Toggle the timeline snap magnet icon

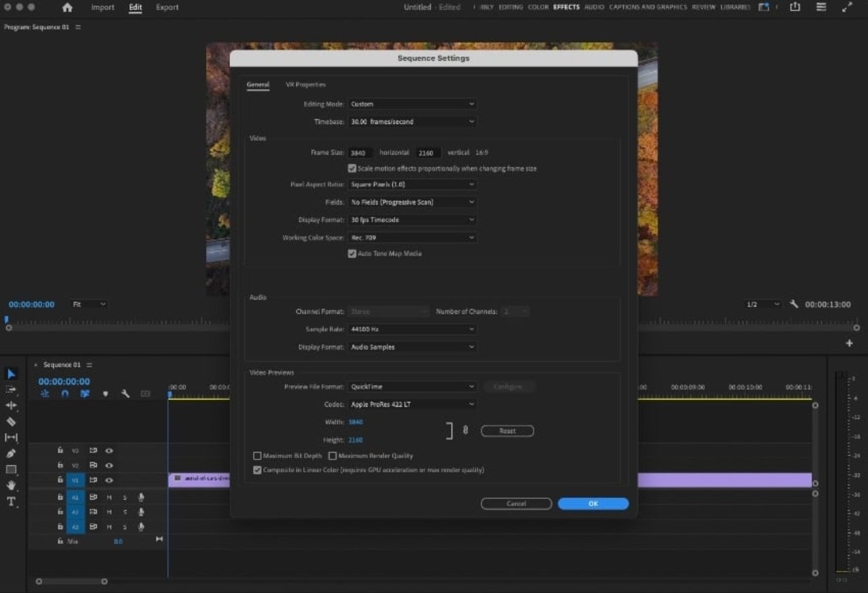pos(65,394)
